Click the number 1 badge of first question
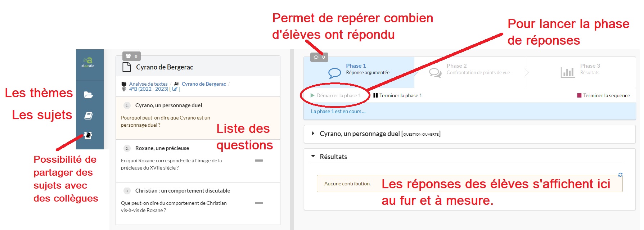This screenshot has width=644, height=230. 127,105
